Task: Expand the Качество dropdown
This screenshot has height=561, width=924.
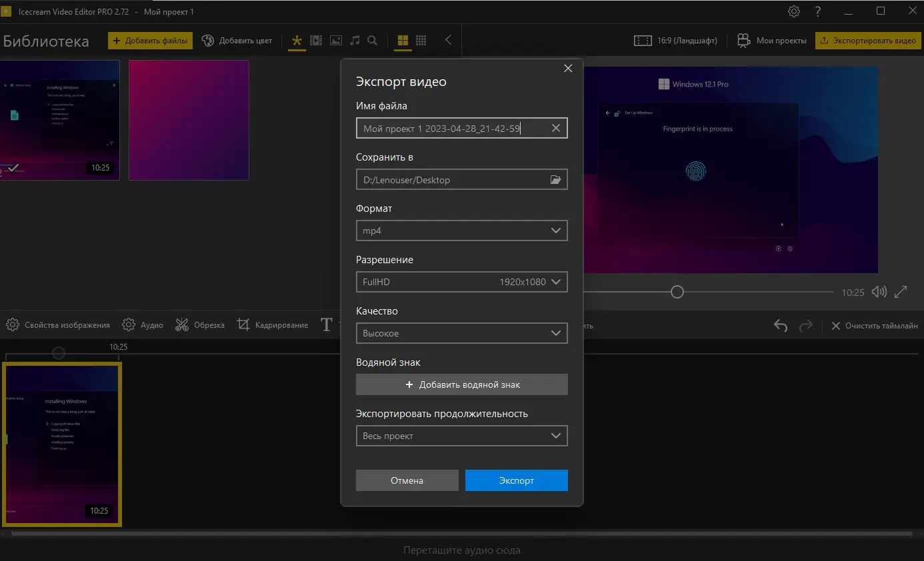Action: pyautogui.click(x=461, y=333)
